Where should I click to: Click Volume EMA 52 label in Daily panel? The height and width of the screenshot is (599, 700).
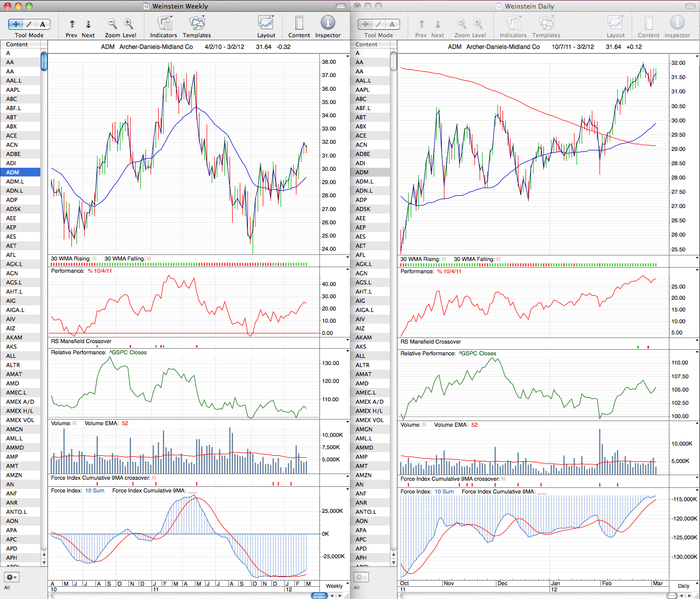[456, 425]
